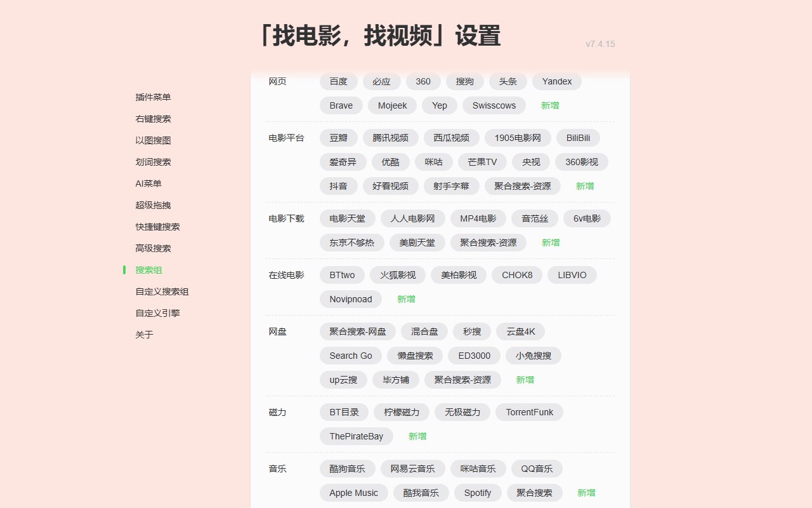Add new engine in 在线电影 group

(x=406, y=299)
